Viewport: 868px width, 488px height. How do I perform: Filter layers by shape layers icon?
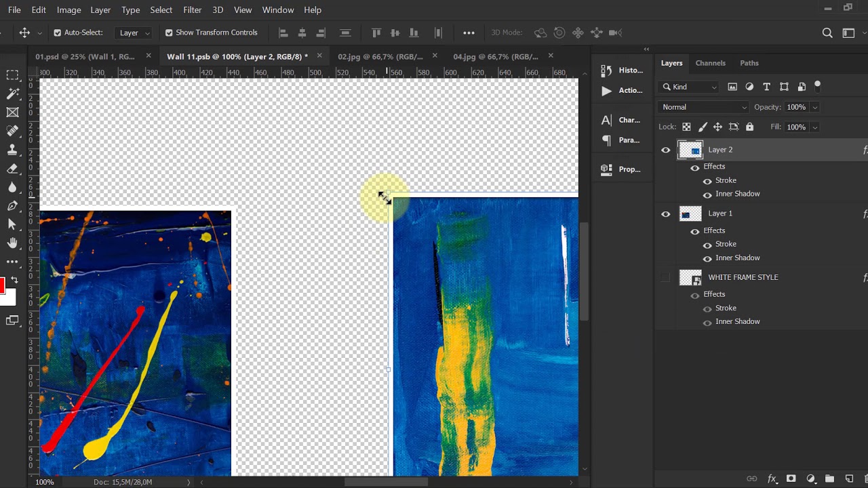785,87
